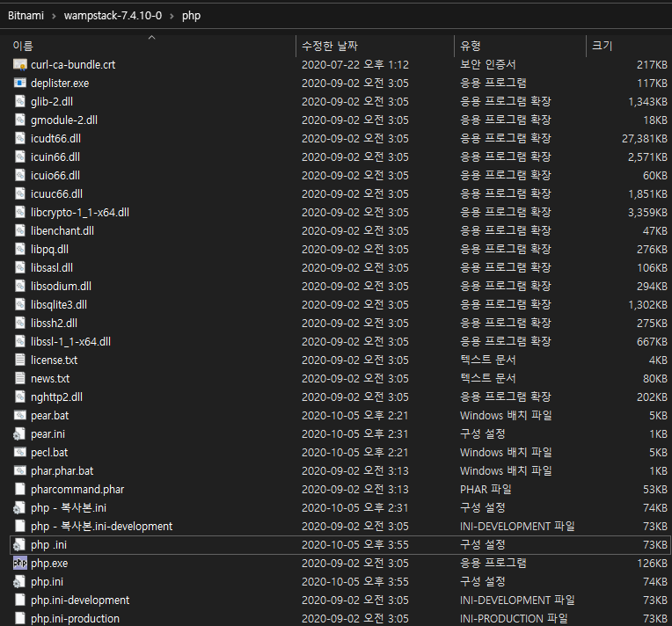This screenshot has width=672, height=626.
Task: Click the pharcommand.phar blank file icon
Action: point(20,489)
